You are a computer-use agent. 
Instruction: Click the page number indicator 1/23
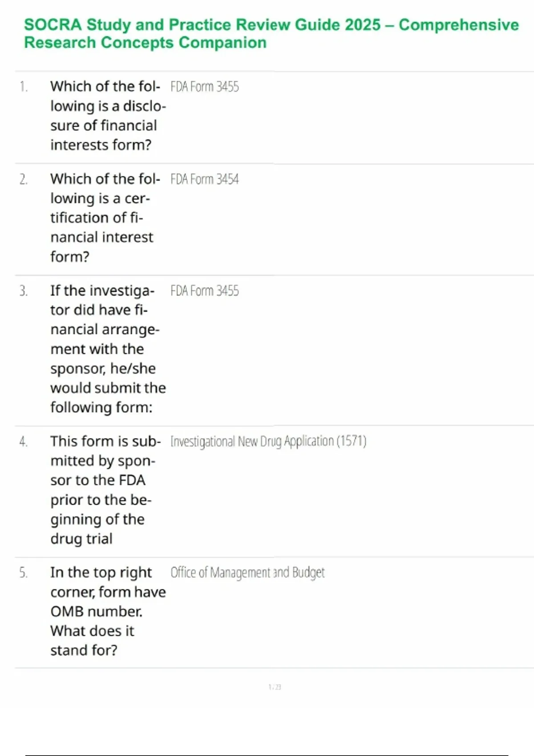275,687
